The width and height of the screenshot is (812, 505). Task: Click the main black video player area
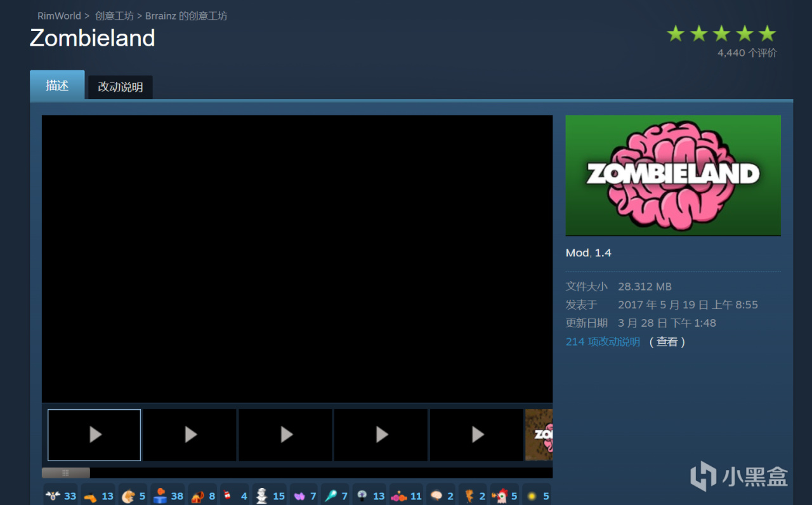click(x=297, y=259)
